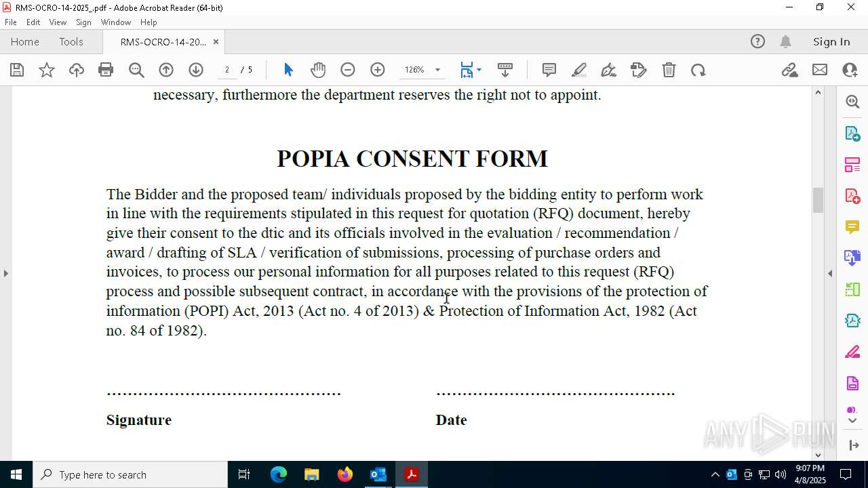Hide the right pane with the arrow
This screenshot has height=488, width=868.
tap(830, 273)
